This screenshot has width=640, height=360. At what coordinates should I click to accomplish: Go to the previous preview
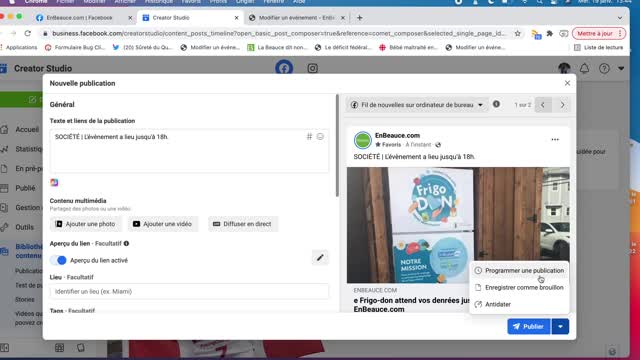click(x=543, y=105)
